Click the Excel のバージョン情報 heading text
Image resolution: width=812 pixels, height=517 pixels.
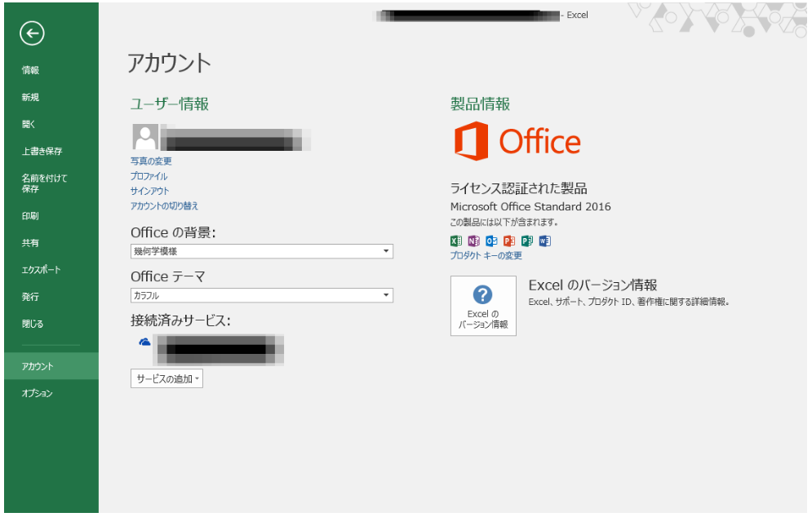click(592, 285)
